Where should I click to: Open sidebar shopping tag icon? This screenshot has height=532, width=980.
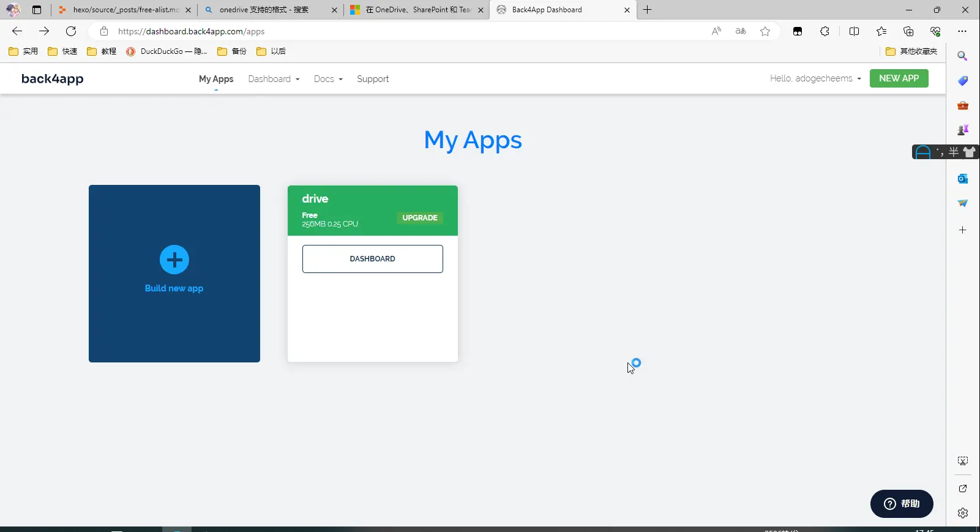coord(963,81)
